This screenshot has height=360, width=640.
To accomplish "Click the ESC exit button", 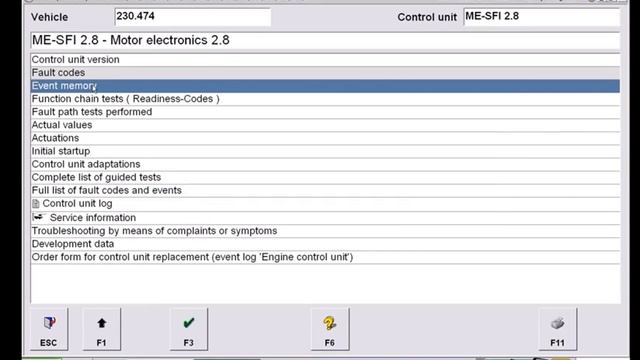I will pyautogui.click(x=49, y=329).
